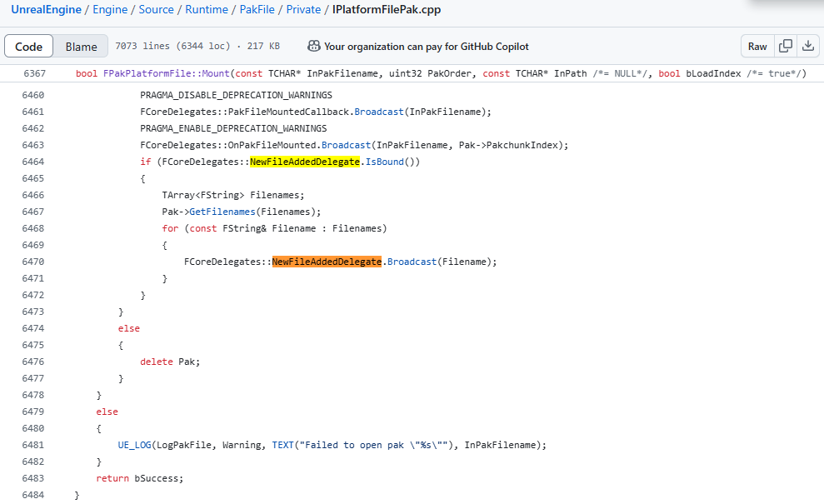Click the copy raw file icon

pos(785,47)
